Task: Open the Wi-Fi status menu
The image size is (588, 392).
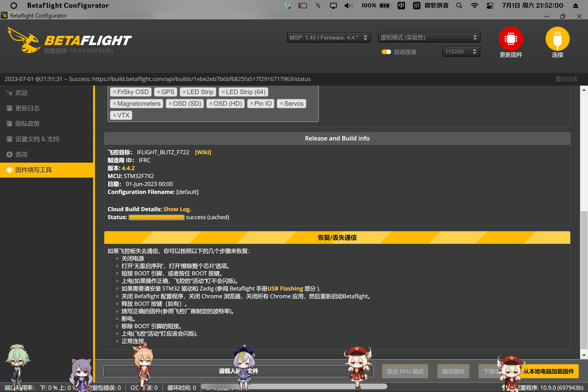Action: tap(474, 6)
